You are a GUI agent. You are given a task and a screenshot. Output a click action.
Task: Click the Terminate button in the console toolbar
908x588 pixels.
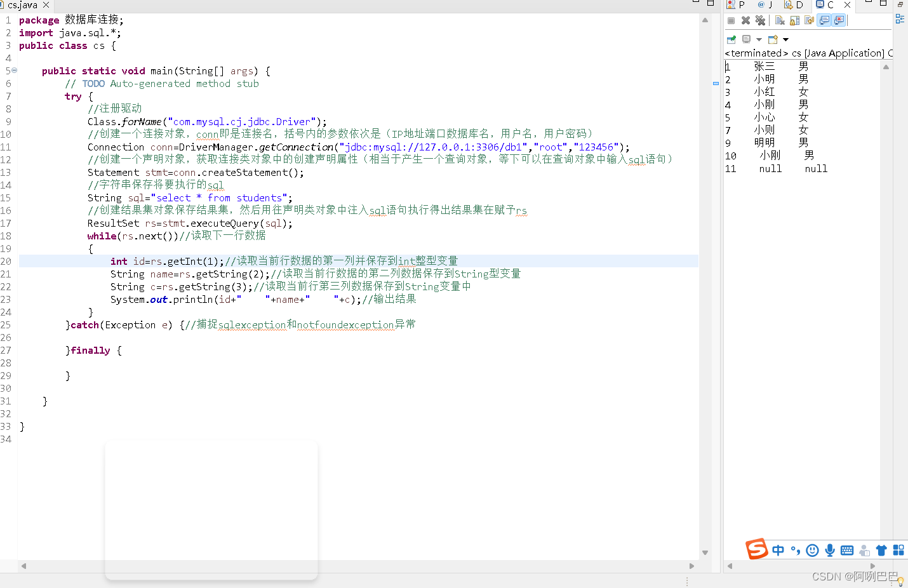(x=731, y=20)
